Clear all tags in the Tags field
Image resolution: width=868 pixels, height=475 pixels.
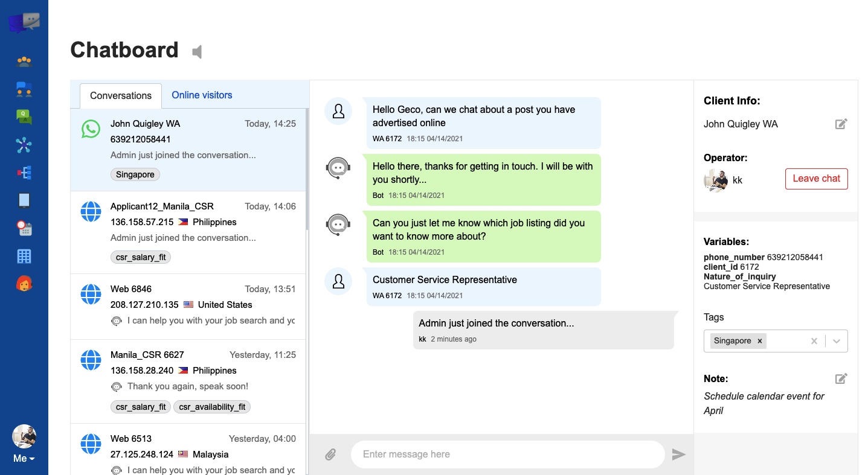coord(814,341)
